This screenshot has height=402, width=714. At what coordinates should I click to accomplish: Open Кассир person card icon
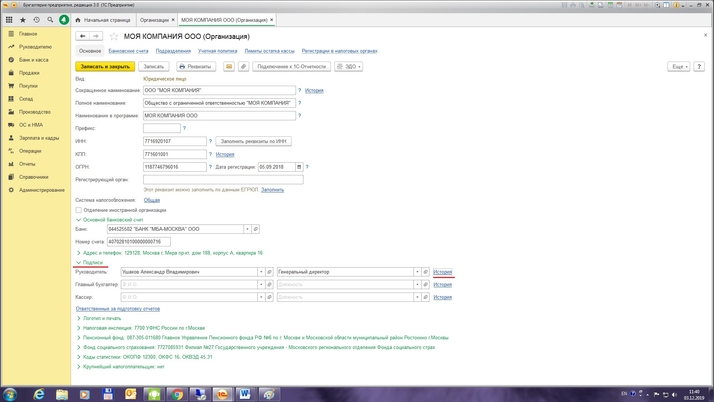269,297
